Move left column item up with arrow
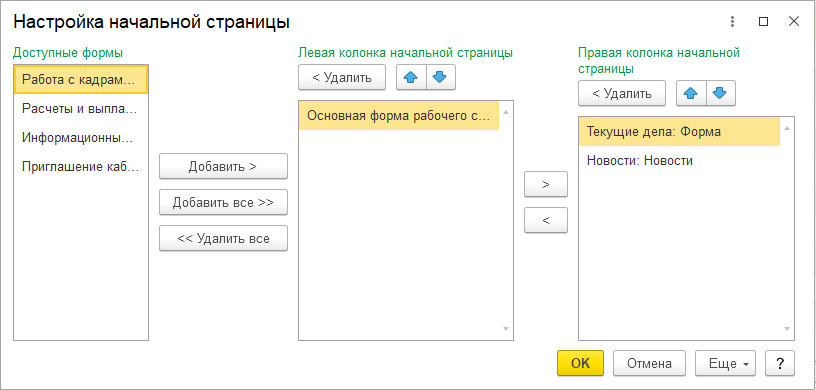The width and height of the screenshot is (816, 390). coord(411,78)
